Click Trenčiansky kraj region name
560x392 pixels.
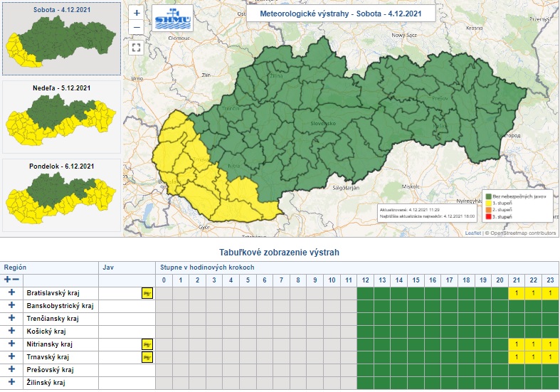pos(53,319)
